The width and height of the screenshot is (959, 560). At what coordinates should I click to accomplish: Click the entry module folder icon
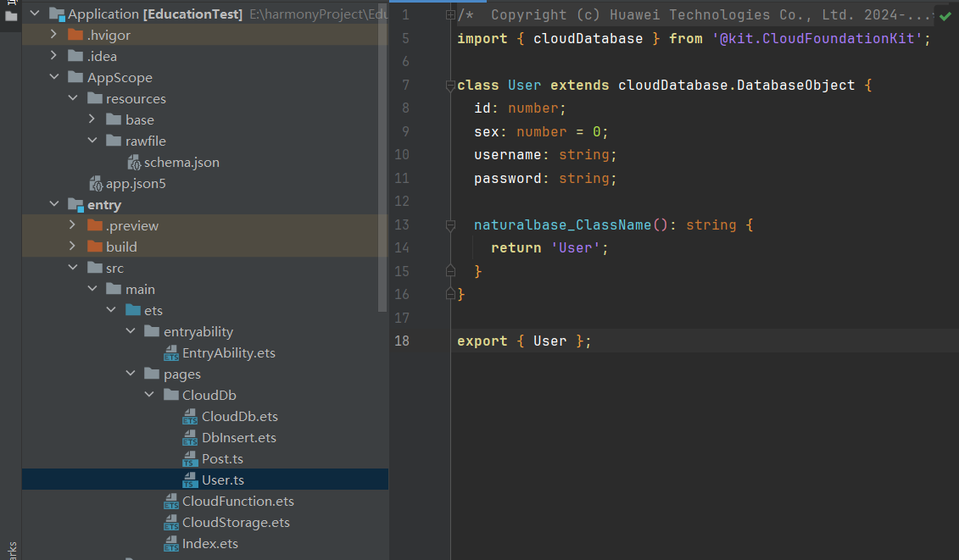click(x=75, y=205)
